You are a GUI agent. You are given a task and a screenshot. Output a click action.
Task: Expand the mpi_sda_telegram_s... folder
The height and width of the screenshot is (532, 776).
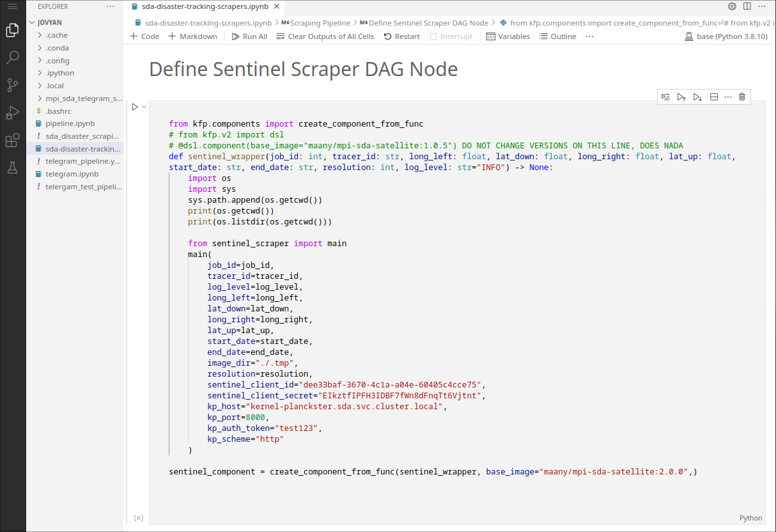coord(75,98)
